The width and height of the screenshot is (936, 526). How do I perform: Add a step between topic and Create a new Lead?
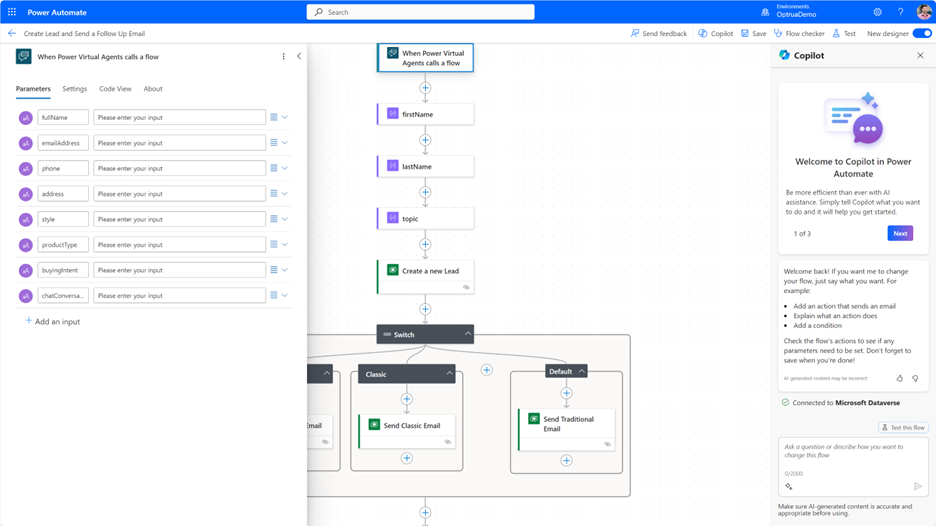point(425,244)
